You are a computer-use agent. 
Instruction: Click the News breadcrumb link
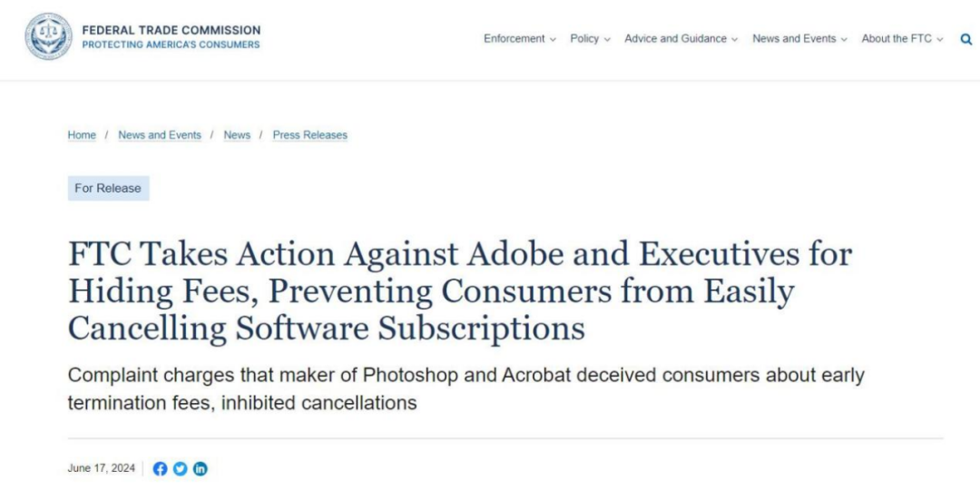pos(237,135)
